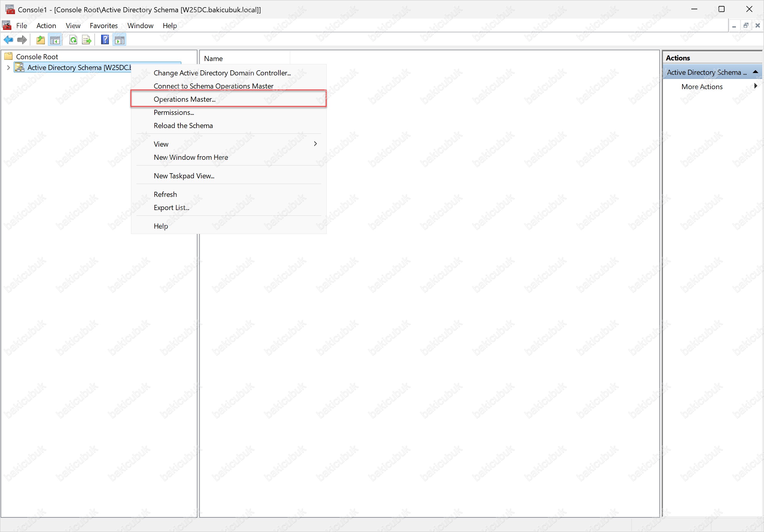Select Active Directory Schema [W25DC tree item
764x532 pixels.
(79, 68)
